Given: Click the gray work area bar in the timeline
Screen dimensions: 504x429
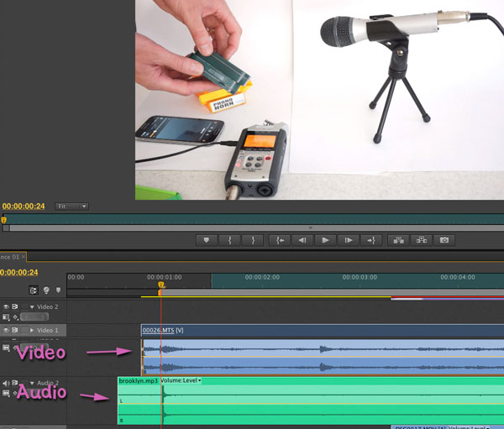Looking at the screenshot, I should pos(332,292).
